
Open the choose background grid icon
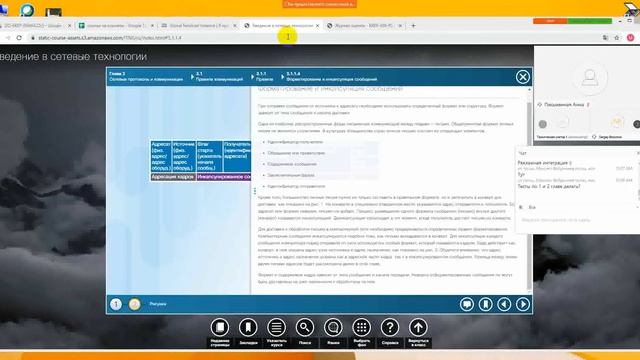click(362, 327)
